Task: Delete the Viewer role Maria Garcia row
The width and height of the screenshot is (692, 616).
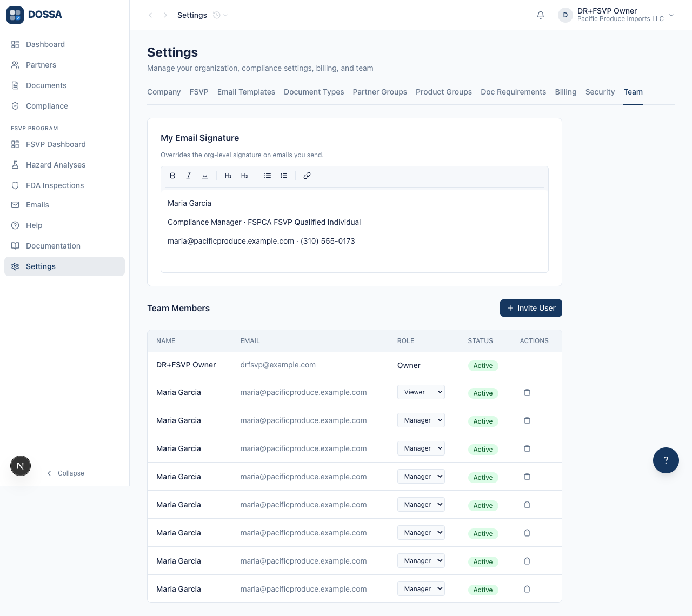Action: [x=527, y=392]
